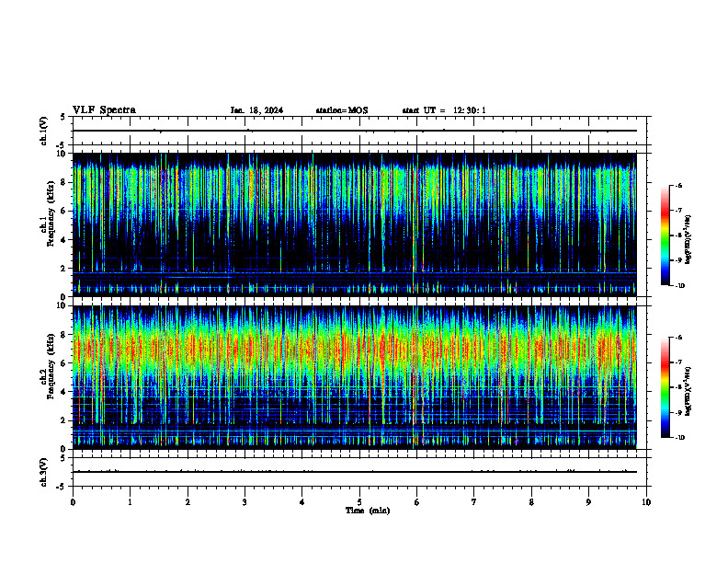Click the "6" minute tick label
Screen dimensions: 728x563
pyautogui.click(x=417, y=502)
